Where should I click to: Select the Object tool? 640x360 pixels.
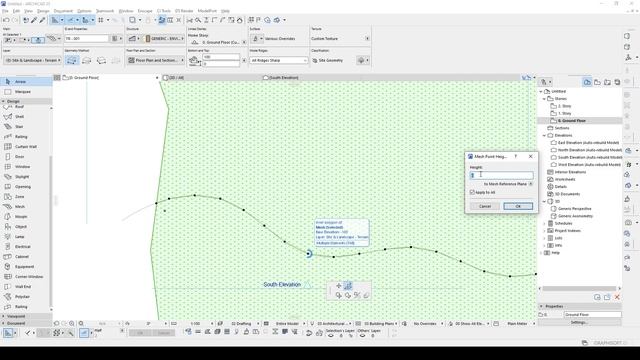[x=26, y=227]
